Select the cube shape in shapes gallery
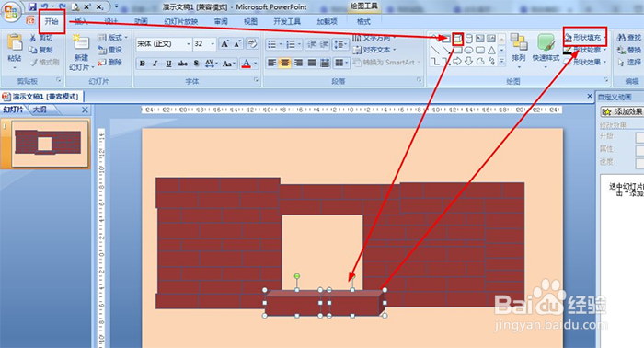This screenshot has height=348, width=644. pos(458,39)
